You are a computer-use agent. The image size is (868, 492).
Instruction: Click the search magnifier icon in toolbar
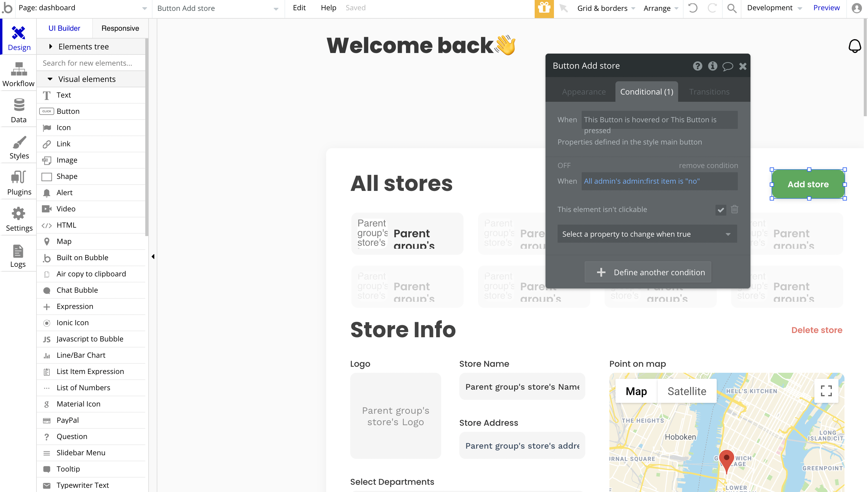[731, 8]
